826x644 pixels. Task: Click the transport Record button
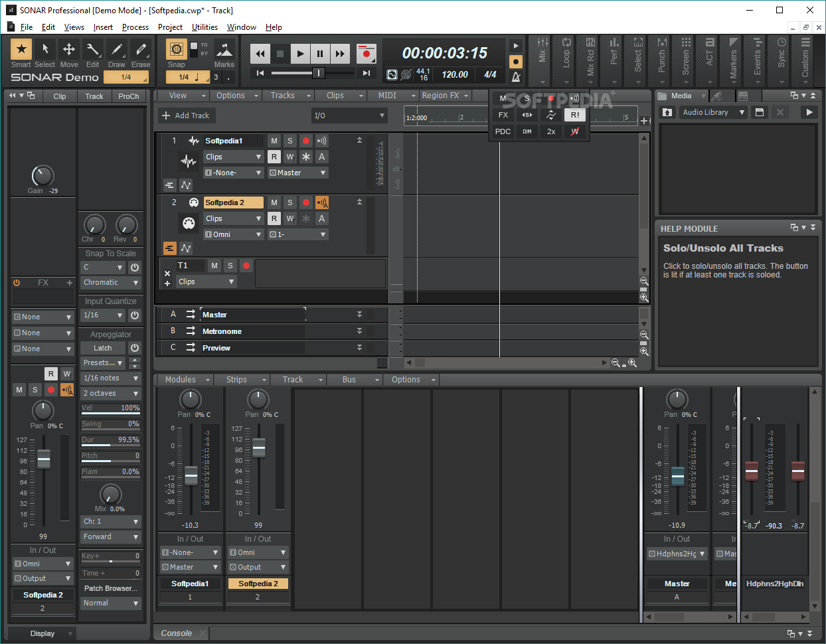coord(366,54)
